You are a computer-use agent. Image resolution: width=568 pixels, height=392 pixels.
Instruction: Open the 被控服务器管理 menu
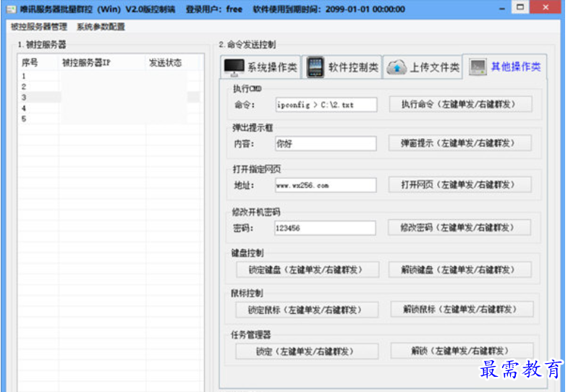[x=39, y=27]
